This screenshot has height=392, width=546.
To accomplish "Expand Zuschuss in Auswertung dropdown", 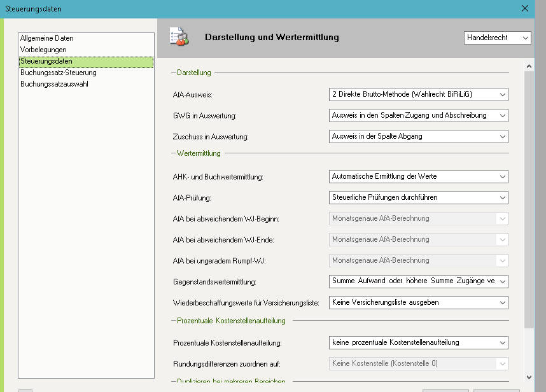I will [x=418, y=136].
